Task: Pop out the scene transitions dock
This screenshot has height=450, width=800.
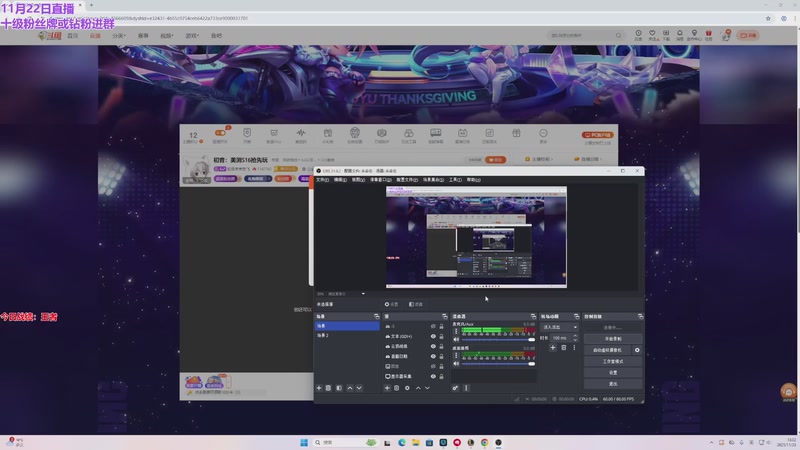Action: tap(577, 317)
